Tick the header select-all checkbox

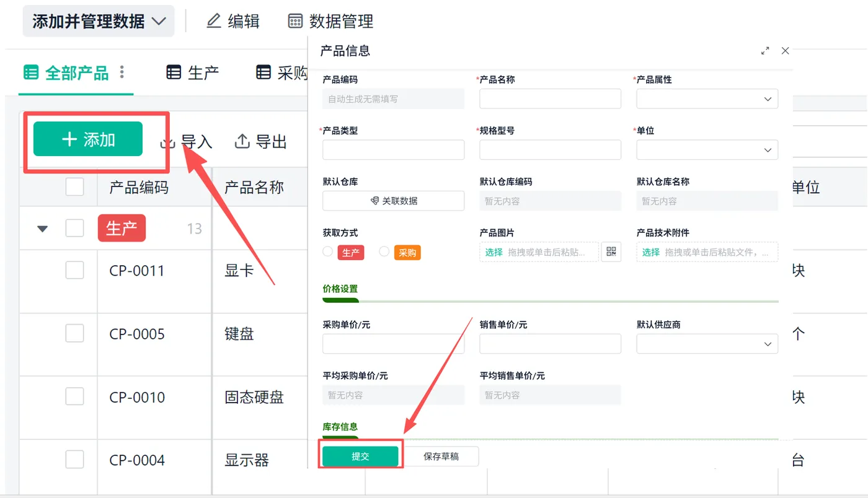click(75, 186)
